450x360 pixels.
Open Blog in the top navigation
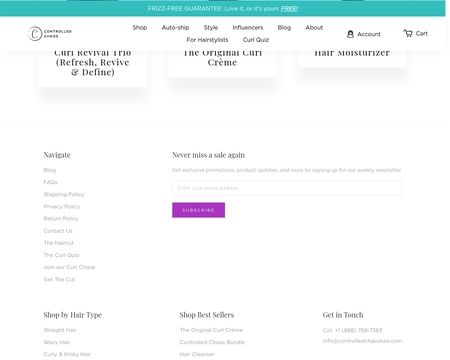pyautogui.click(x=284, y=27)
